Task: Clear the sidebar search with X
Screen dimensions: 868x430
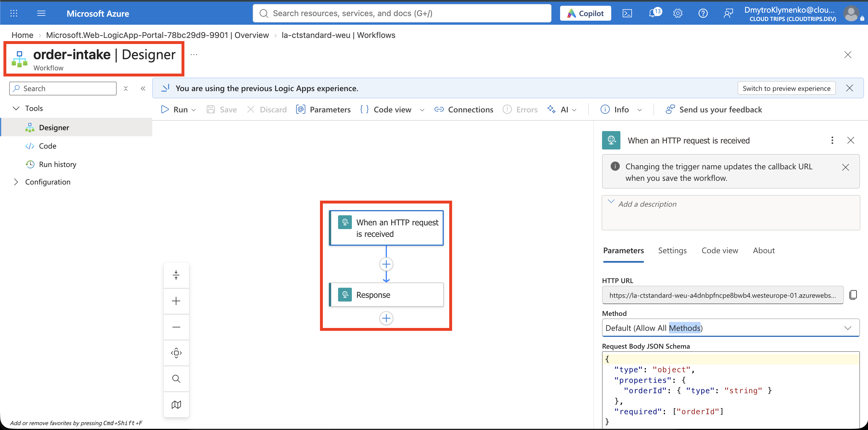Action: coord(126,88)
